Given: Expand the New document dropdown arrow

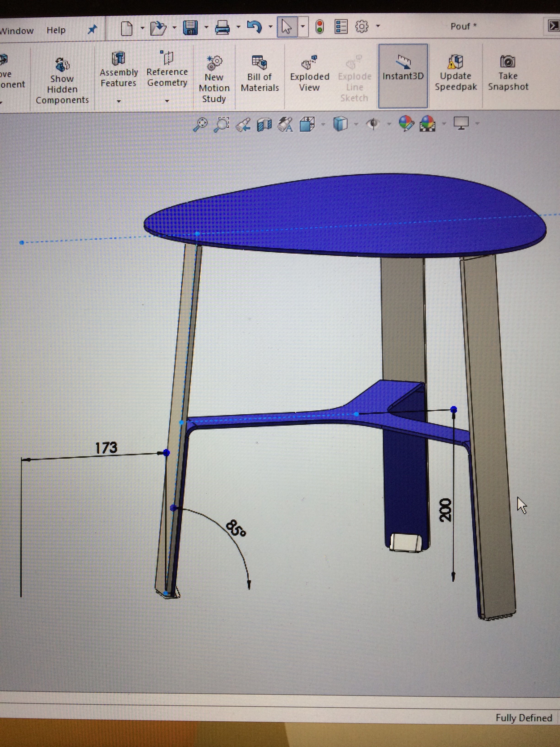Looking at the screenshot, I should (143, 28).
